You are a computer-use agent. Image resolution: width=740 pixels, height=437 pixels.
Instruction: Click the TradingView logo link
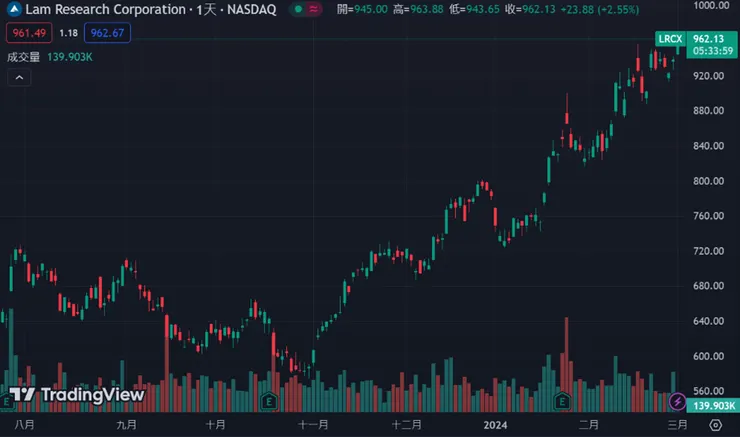(76, 395)
